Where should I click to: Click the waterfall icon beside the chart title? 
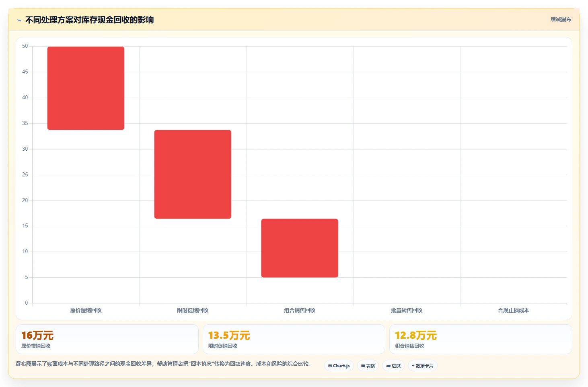click(19, 20)
